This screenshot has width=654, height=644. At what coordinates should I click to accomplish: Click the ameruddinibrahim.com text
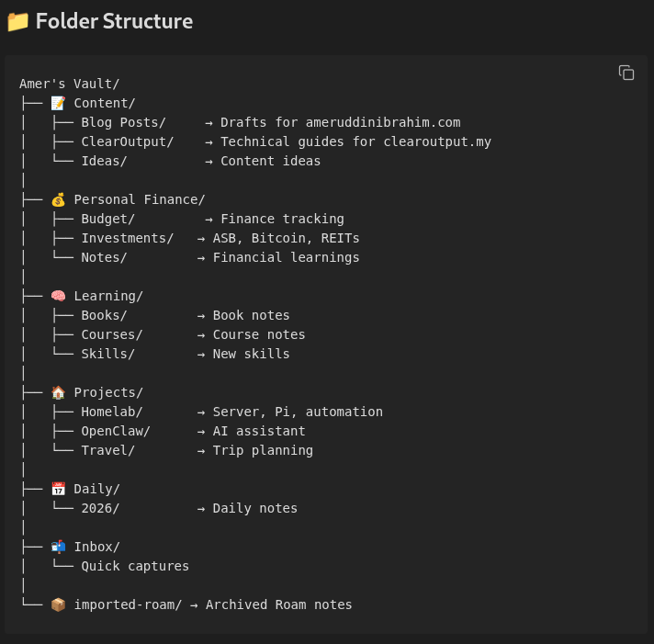pos(383,122)
